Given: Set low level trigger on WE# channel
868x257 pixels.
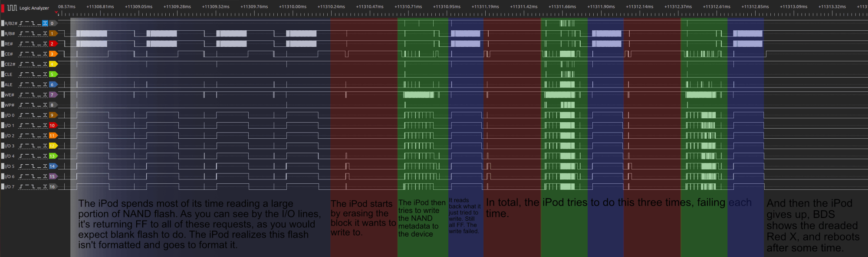Looking at the screenshot, I should coord(39,95).
